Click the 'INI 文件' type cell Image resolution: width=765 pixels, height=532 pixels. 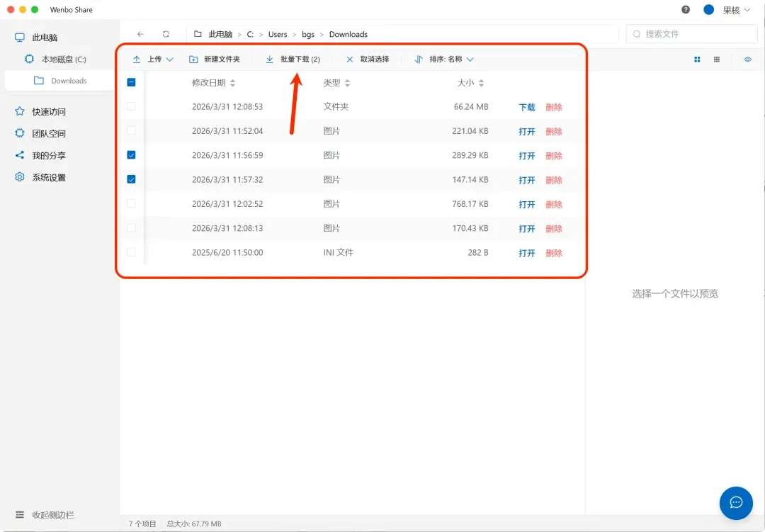pos(338,252)
